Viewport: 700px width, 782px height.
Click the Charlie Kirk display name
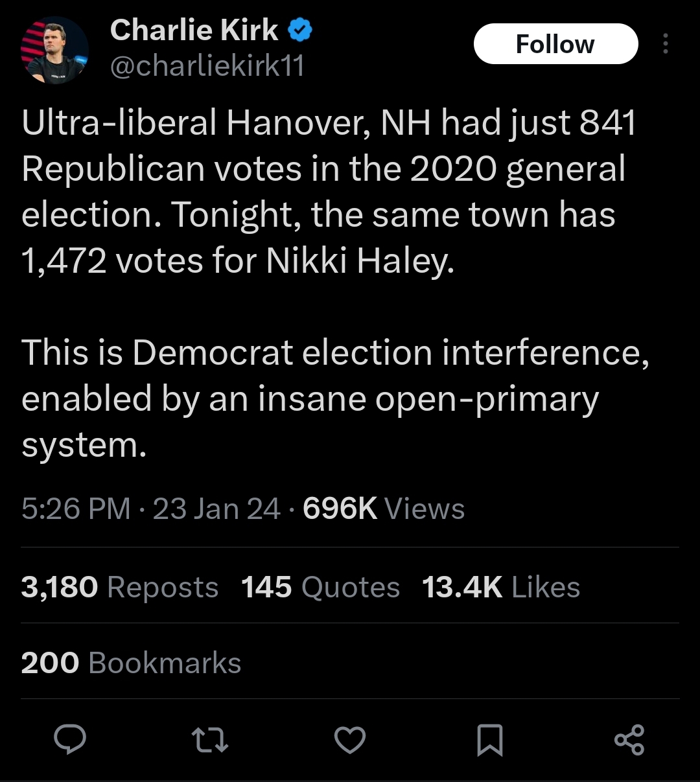pos(194,30)
